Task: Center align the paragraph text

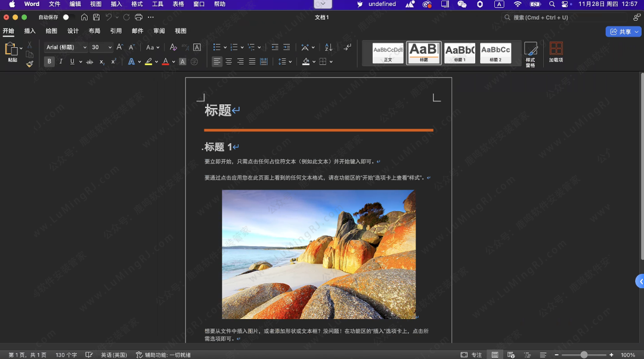Action: [x=228, y=61]
